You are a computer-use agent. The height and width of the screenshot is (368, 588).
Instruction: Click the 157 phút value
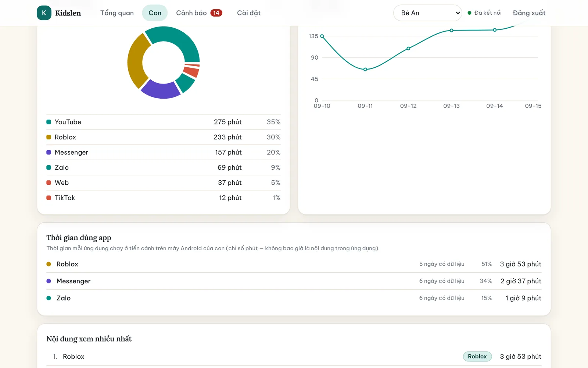coord(229,152)
